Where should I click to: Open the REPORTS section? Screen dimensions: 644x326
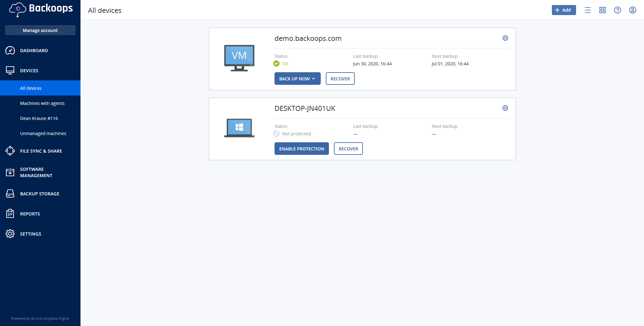tap(40, 214)
